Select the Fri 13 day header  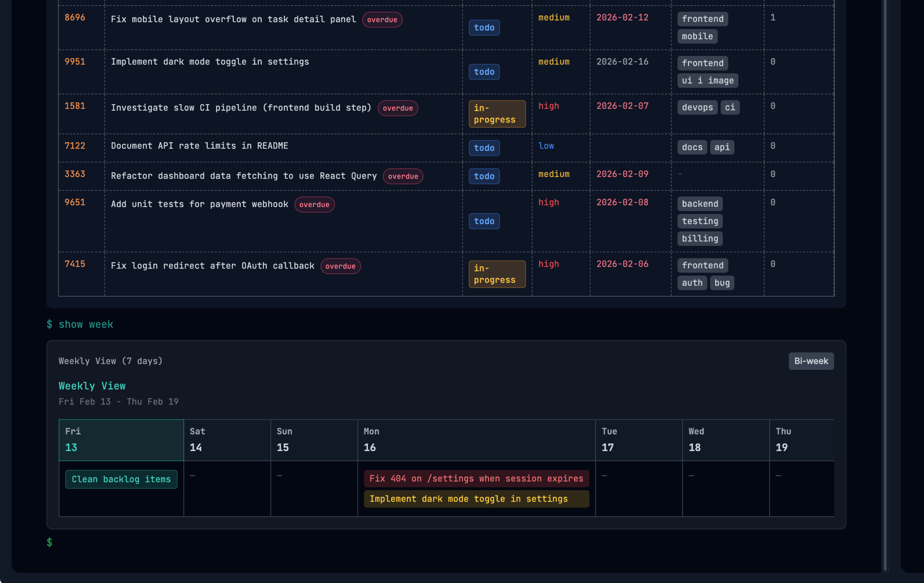pyautogui.click(x=121, y=440)
